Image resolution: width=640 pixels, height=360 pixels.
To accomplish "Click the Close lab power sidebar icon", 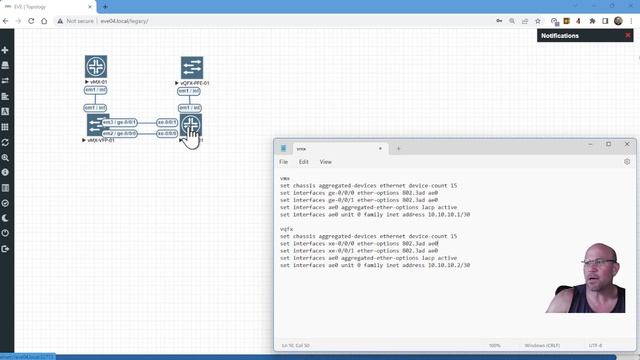I will point(5,233).
